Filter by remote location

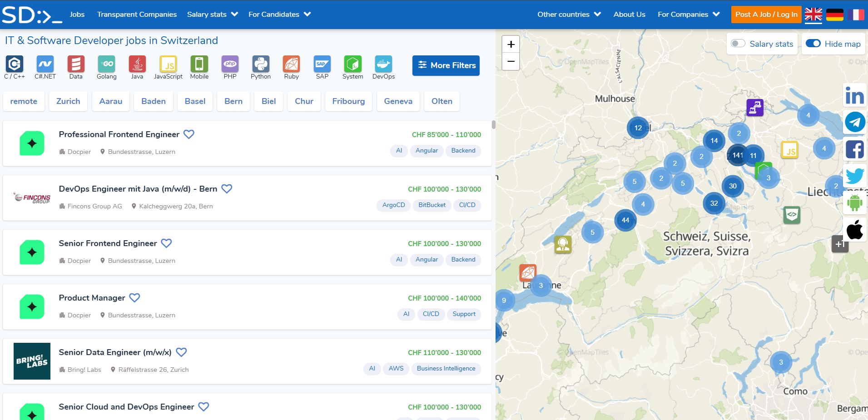point(24,101)
